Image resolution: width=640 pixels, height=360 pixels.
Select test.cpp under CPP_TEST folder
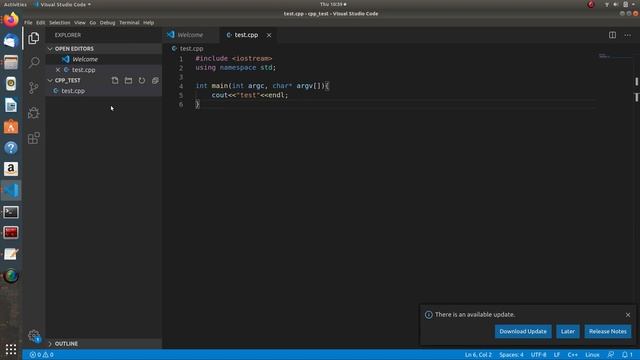73,91
